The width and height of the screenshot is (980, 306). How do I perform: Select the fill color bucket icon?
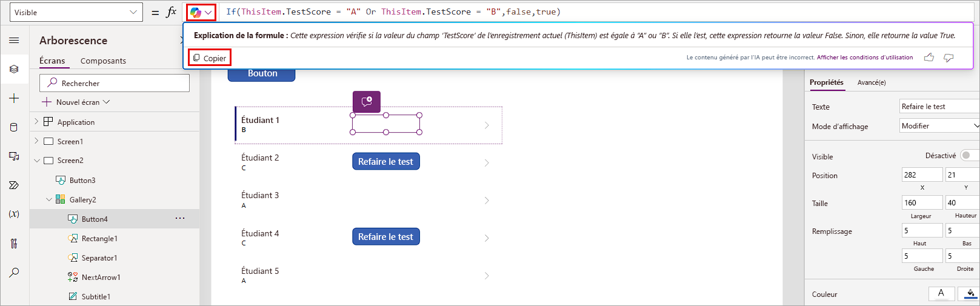(x=970, y=293)
